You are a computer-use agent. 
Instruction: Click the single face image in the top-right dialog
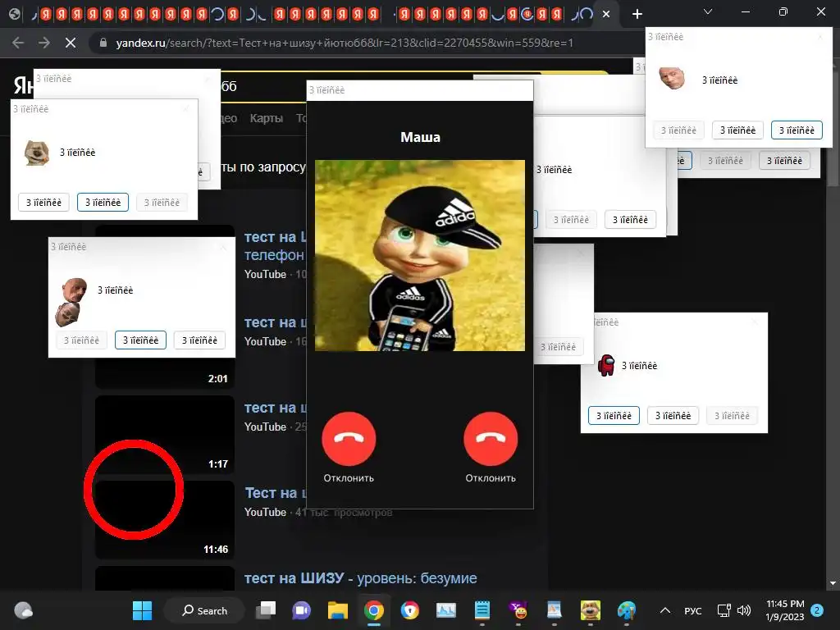[672, 78]
